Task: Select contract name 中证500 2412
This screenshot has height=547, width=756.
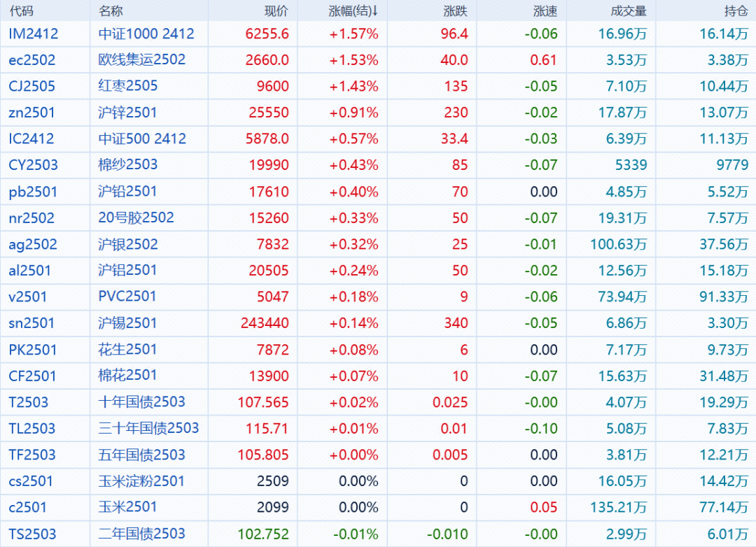Action: 142,138
